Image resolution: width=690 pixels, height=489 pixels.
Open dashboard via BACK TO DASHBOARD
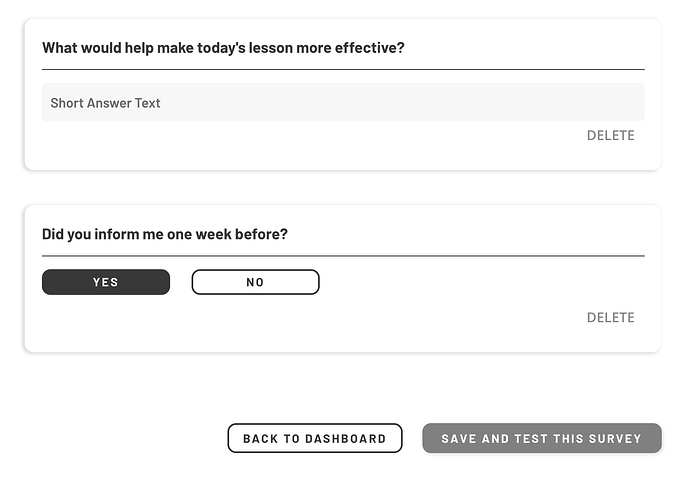[x=314, y=438]
